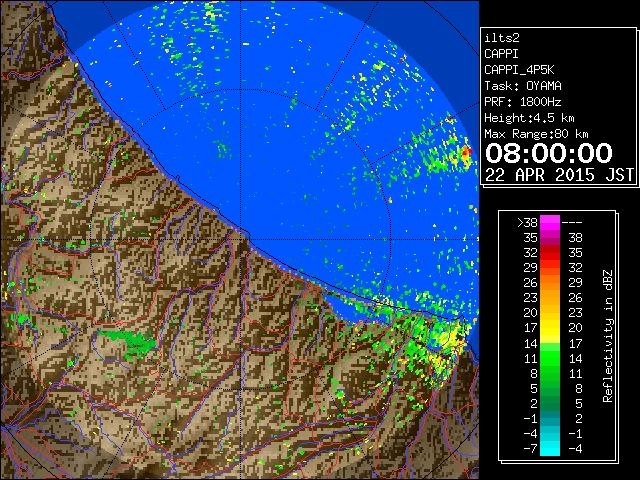This screenshot has width=640, height=480.
Task: Click the Task: OYAMA line
Action: click(x=523, y=86)
